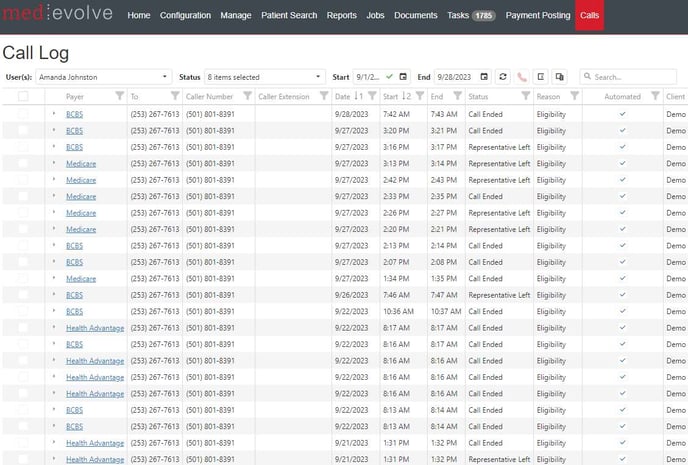The height and width of the screenshot is (465, 688).
Task: Open the Payment Posting menu
Action: (538, 16)
